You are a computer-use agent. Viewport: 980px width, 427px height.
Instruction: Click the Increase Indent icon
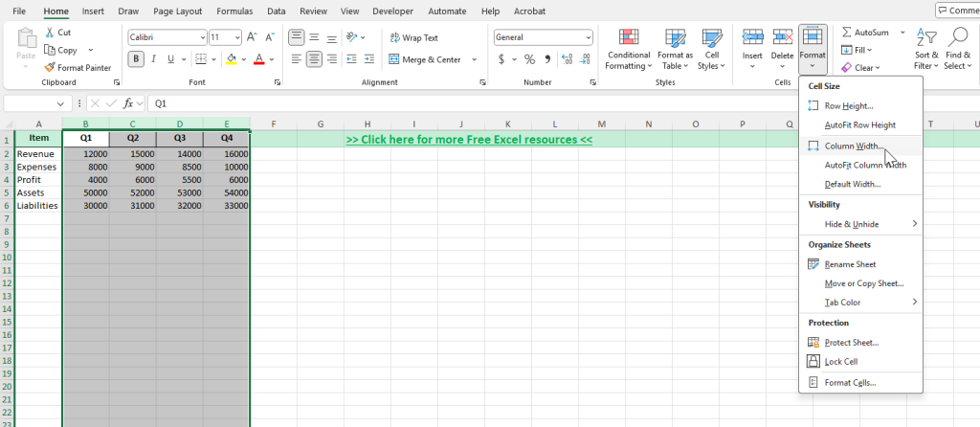click(x=369, y=59)
